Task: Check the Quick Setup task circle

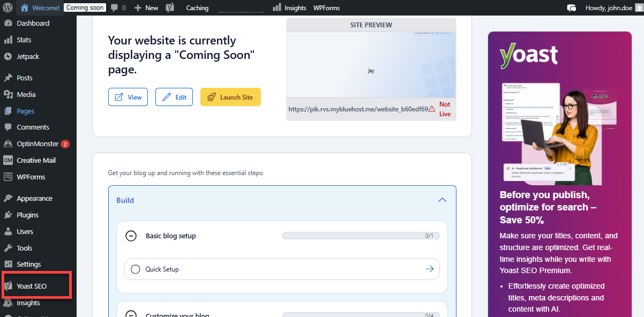Action: click(x=135, y=269)
